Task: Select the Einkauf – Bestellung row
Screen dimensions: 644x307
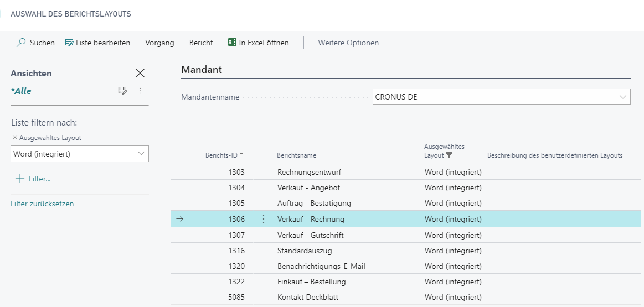Action: click(x=406, y=282)
